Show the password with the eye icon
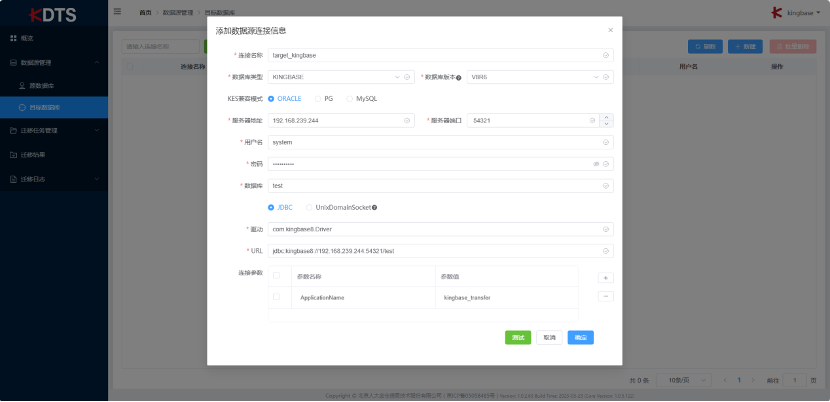830x402 pixels. click(x=596, y=164)
